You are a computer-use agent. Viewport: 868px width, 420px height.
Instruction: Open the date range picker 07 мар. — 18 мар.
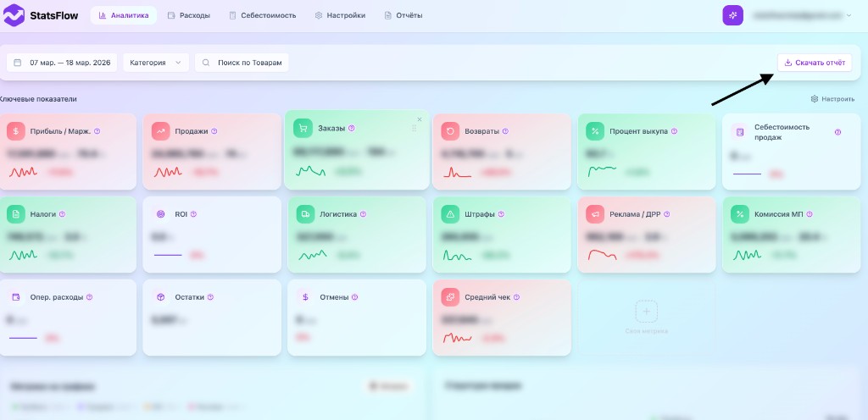62,63
